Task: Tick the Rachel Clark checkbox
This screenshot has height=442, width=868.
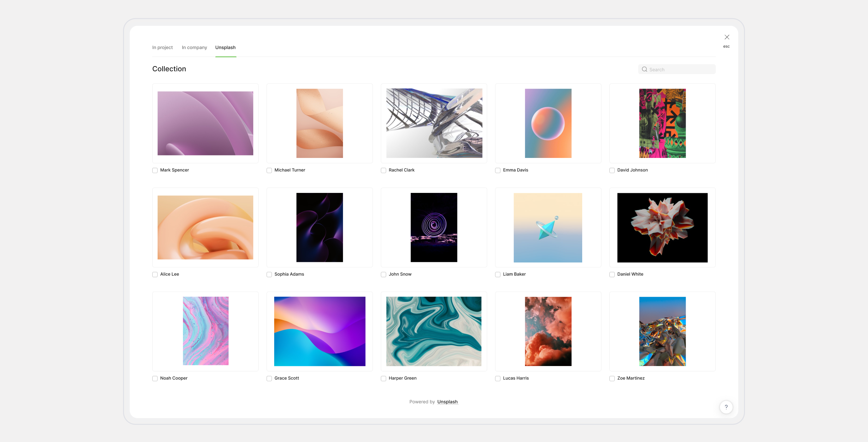Action: pyautogui.click(x=383, y=170)
